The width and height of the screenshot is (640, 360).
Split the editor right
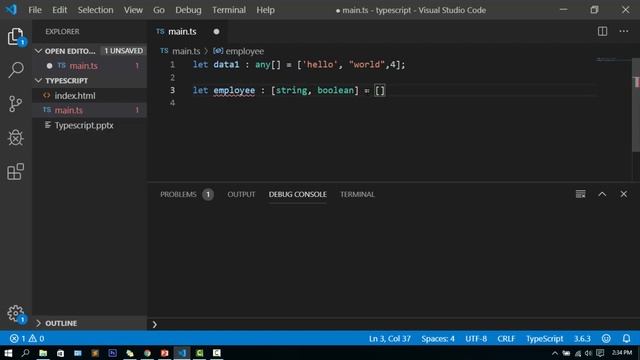(602, 31)
